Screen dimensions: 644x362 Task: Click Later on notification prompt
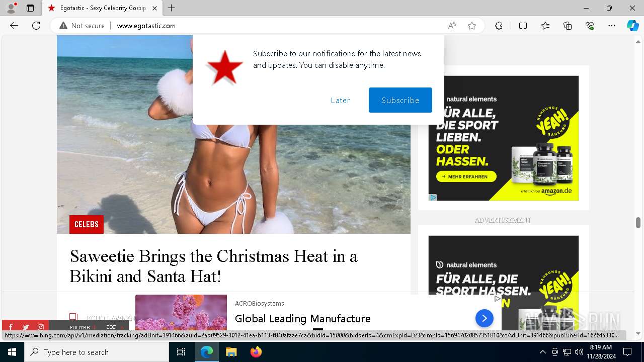point(340,100)
